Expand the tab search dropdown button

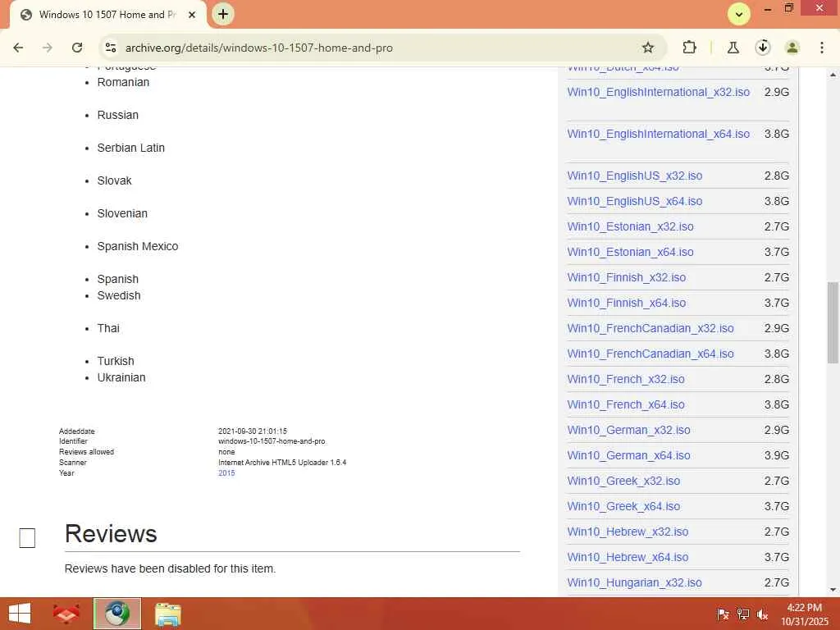(739, 15)
